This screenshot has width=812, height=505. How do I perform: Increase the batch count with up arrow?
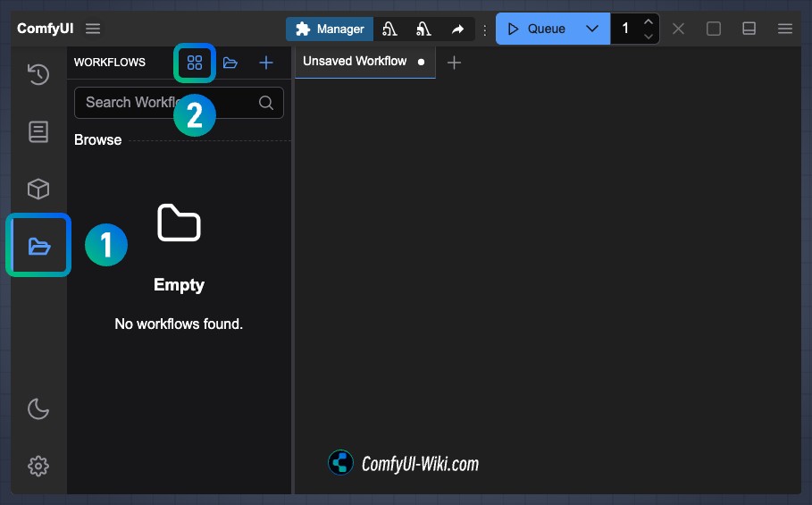click(x=649, y=21)
